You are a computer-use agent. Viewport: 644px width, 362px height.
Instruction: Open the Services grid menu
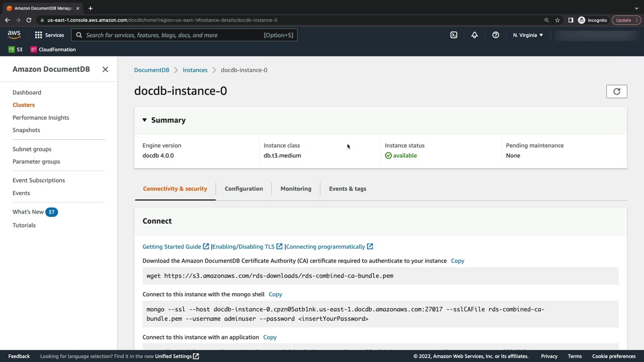tap(49, 35)
